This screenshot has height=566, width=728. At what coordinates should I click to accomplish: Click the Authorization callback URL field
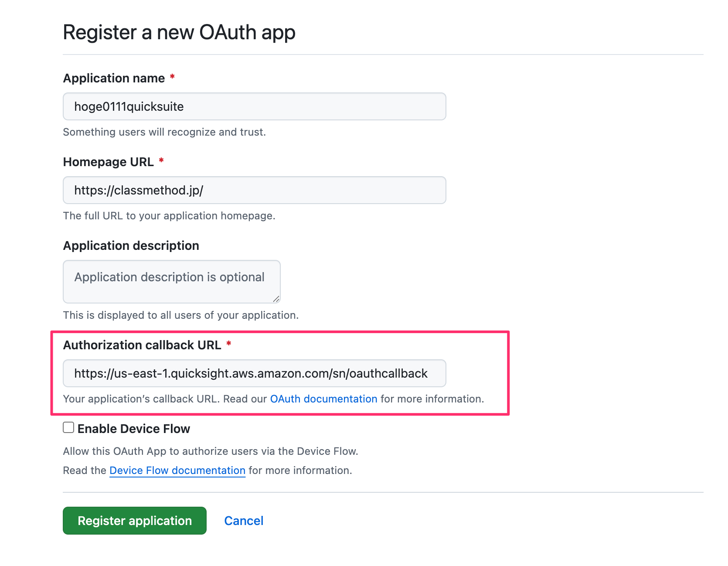pyautogui.click(x=254, y=373)
